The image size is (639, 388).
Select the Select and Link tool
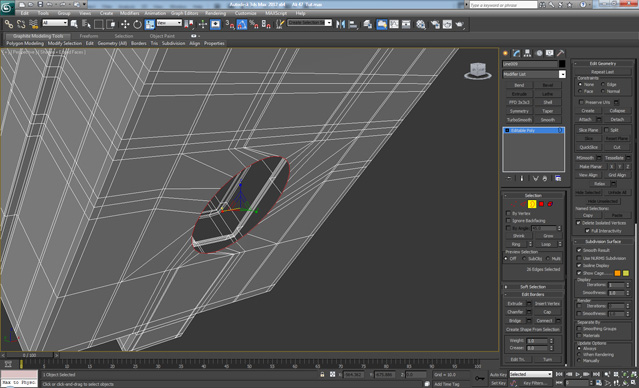coord(9,24)
